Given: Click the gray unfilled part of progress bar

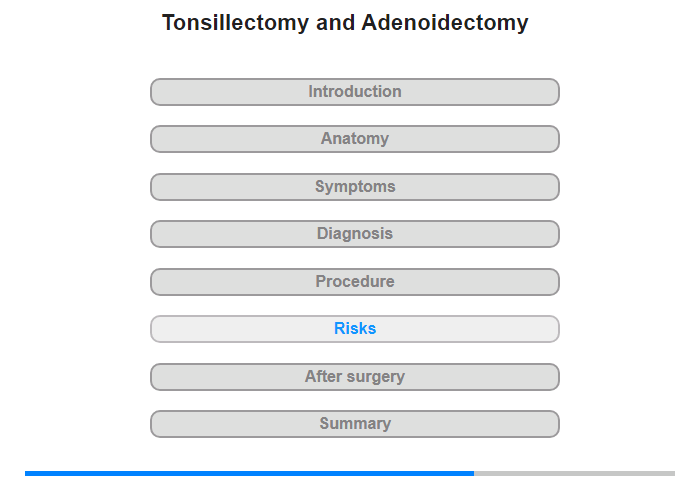Looking at the screenshot, I should [x=574, y=473].
